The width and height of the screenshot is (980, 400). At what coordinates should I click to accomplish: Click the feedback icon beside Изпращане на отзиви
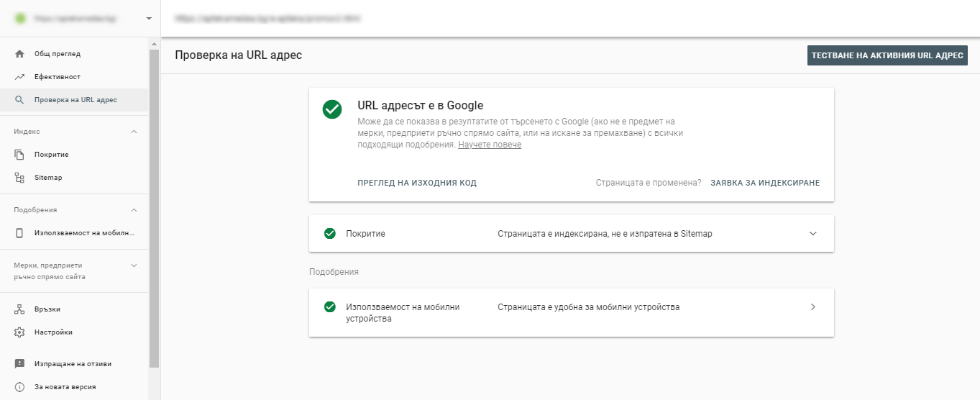click(x=19, y=364)
